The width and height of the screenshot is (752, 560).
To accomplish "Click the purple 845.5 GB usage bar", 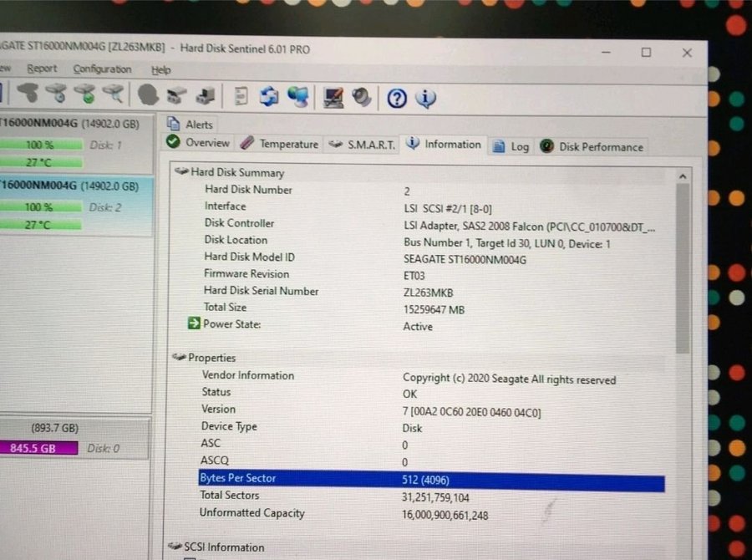I will [x=38, y=448].
